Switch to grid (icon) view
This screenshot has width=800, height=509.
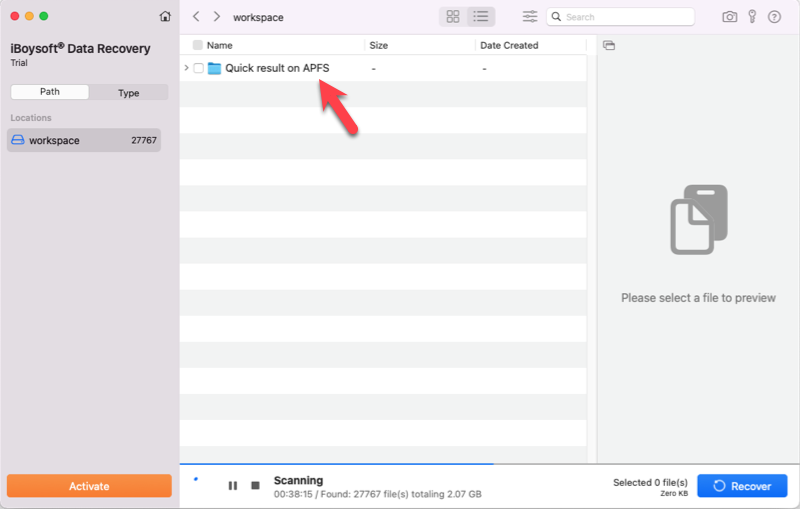point(453,16)
